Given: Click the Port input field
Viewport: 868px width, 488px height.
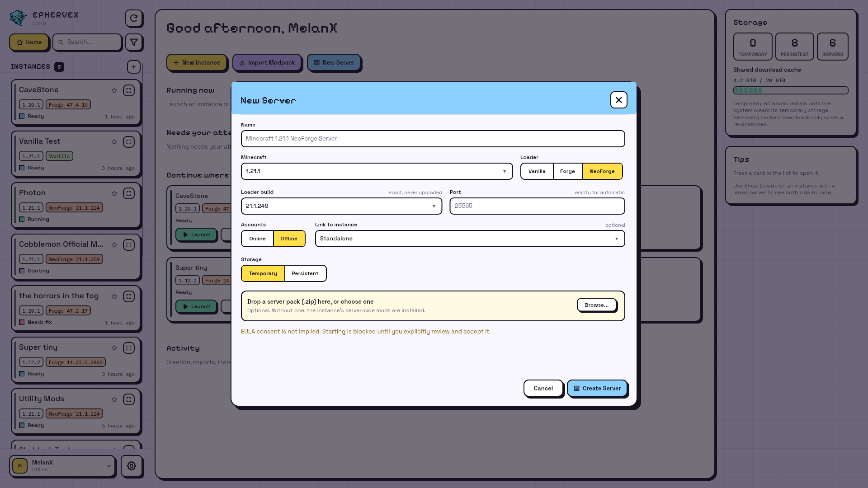Looking at the screenshot, I should (537, 206).
